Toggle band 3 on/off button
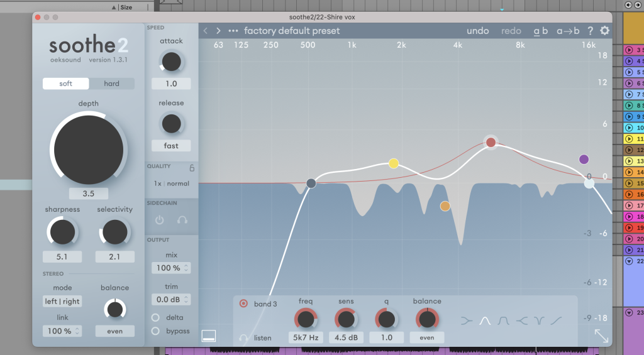 pos(243,304)
